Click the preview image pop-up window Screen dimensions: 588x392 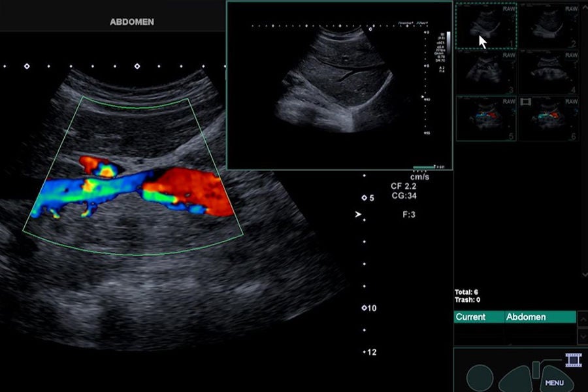pyautogui.click(x=339, y=85)
